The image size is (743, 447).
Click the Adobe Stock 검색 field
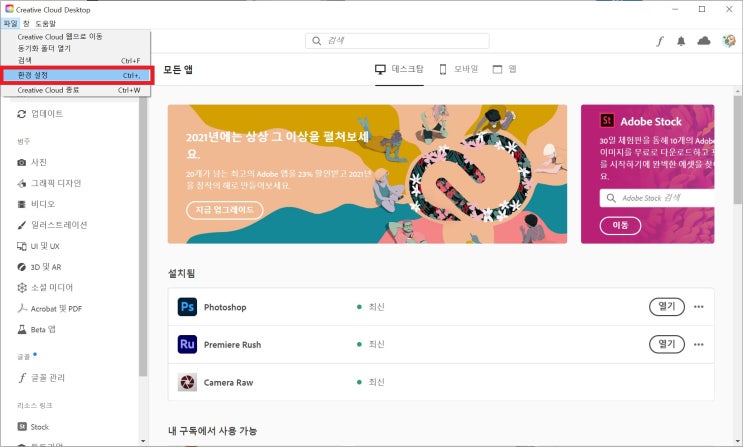[x=657, y=198]
